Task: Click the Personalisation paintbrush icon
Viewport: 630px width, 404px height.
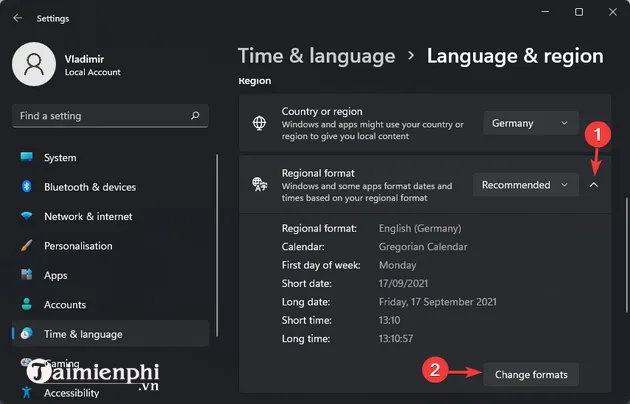Action: [x=26, y=246]
